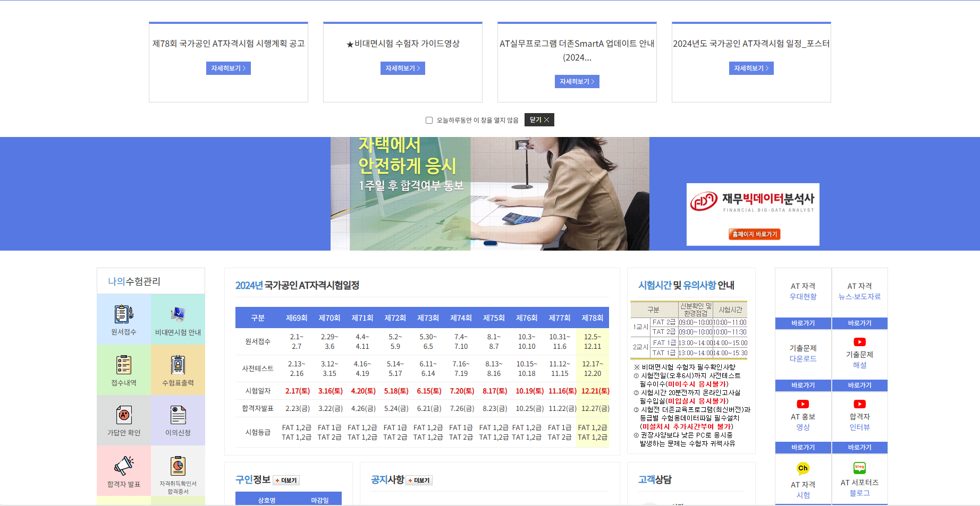Click YouTube icon above 기출문제 해설
Screen dimensions: 980x506
coord(859,342)
